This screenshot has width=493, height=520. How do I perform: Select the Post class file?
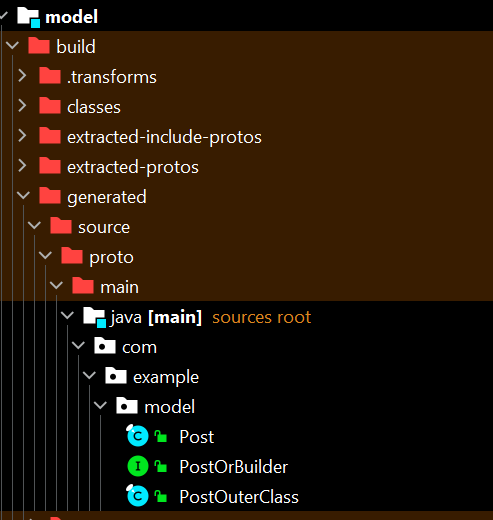[x=196, y=437]
